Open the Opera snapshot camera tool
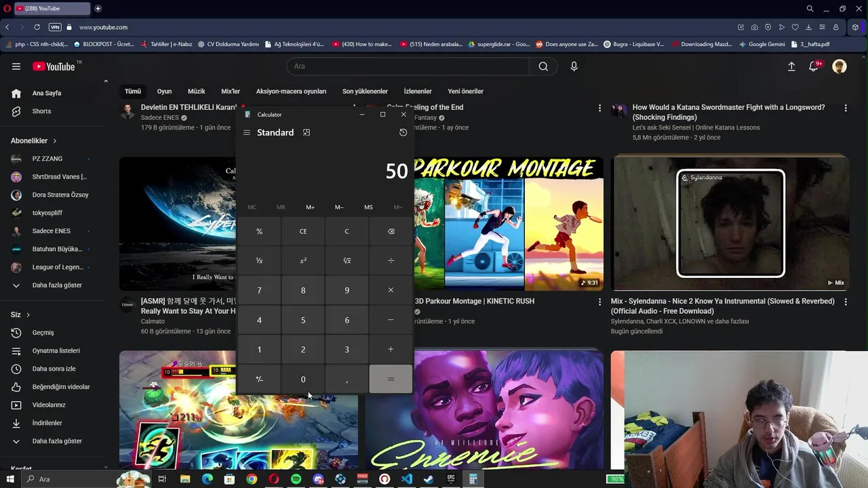Viewport: 868px width, 488px height. [754, 27]
